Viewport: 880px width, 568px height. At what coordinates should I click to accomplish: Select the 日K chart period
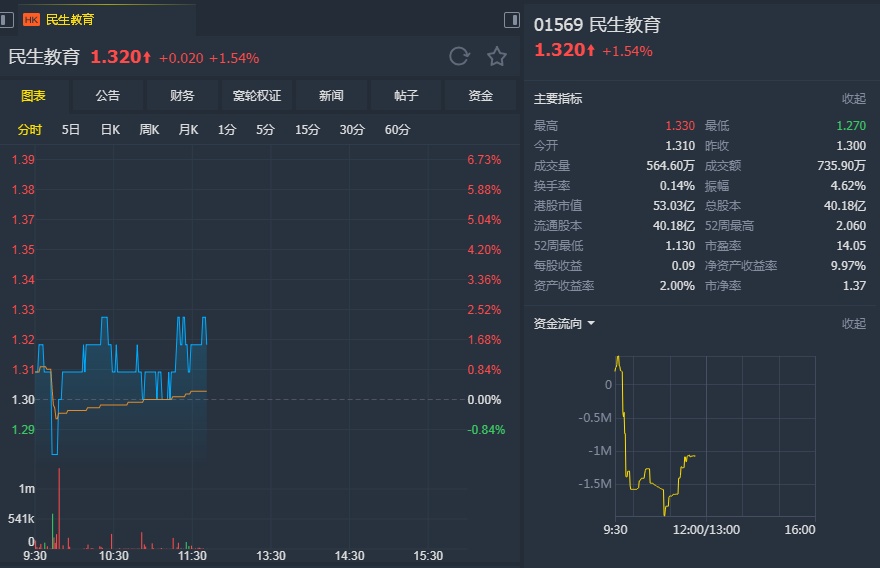point(110,129)
